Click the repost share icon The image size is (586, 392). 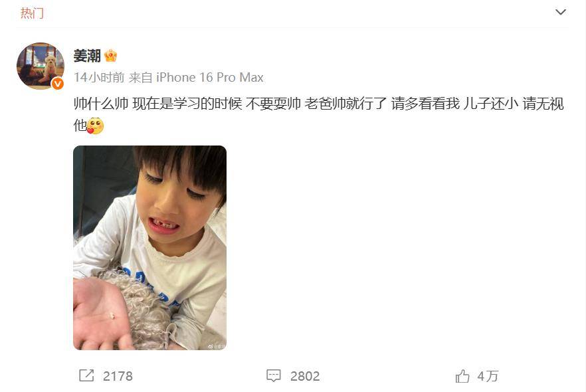(86, 375)
